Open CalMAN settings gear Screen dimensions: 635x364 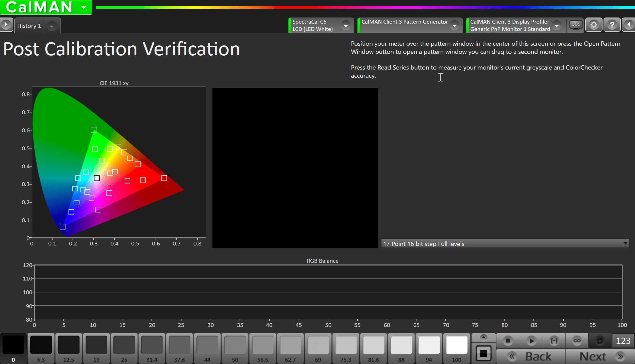594,25
